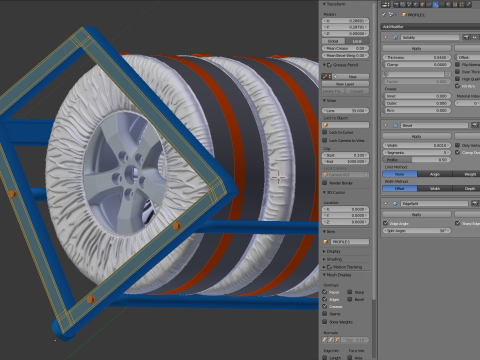This screenshot has height=360, width=480.
Task: Collapse the Solidify modifier panel arrow
Action: [386, 37]
